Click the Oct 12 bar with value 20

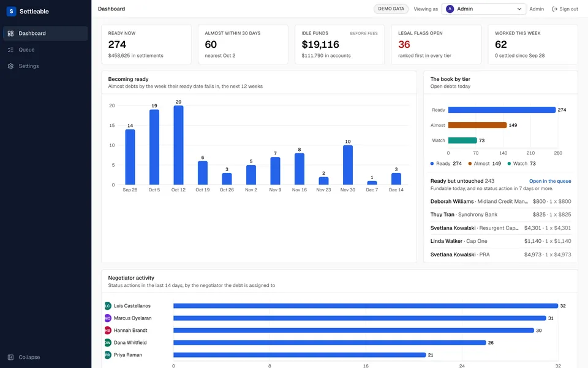(x=178, y=145)
